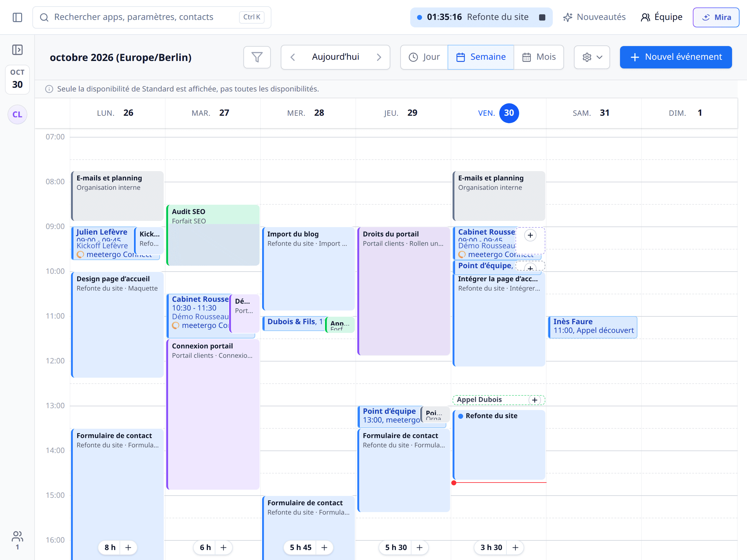The width and height of the screenshot is (747, 560).
Task: Open running Refonte du site Friday entry
Action: coord(499,445)
